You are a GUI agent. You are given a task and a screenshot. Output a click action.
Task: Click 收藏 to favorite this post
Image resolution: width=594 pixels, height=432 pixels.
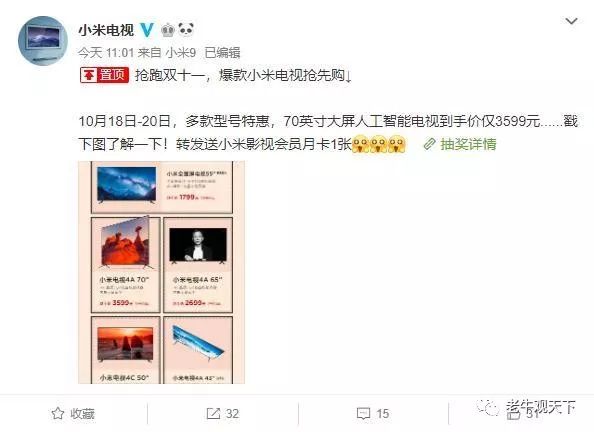[x=82, y=414]
